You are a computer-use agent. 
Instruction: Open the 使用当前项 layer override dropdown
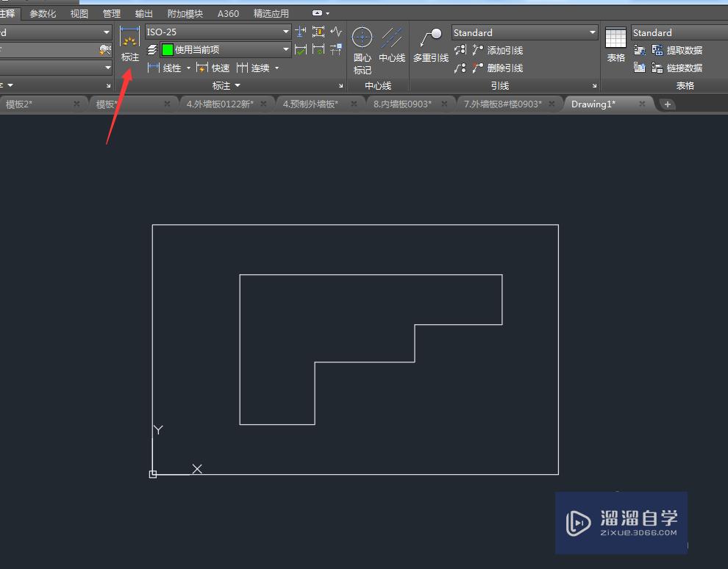(x=285, y=50)
